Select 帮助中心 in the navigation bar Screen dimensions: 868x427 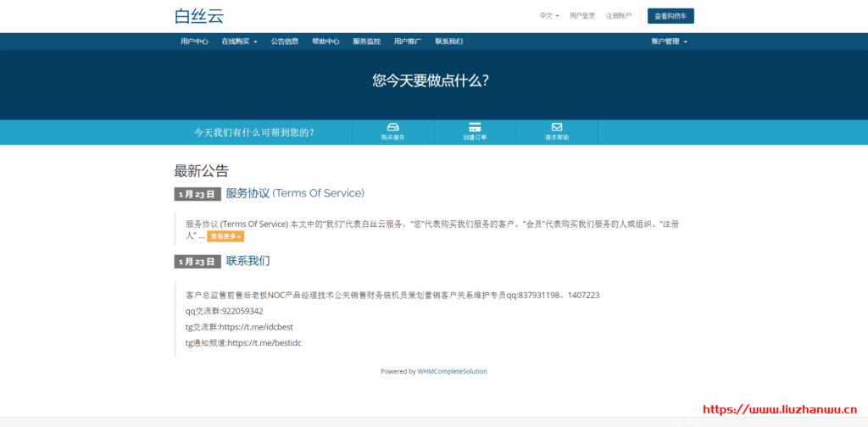pyautogui.click(x=325, y=42)
